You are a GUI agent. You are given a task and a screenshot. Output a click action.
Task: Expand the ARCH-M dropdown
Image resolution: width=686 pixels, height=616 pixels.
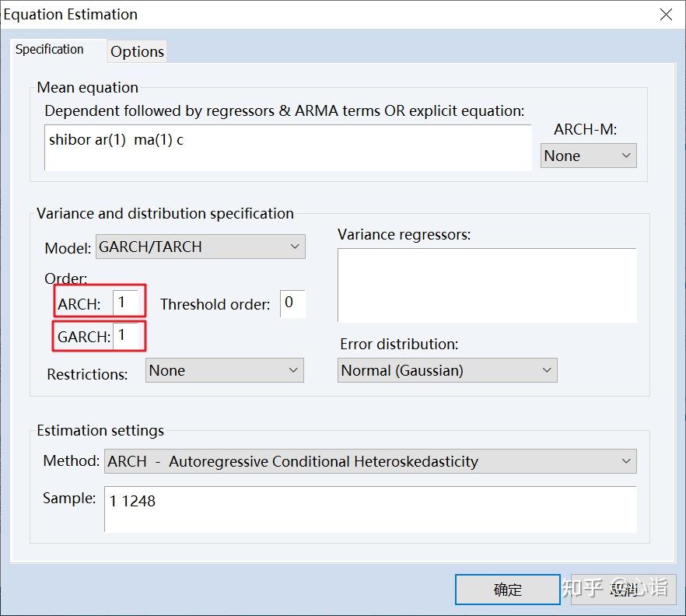589,156
